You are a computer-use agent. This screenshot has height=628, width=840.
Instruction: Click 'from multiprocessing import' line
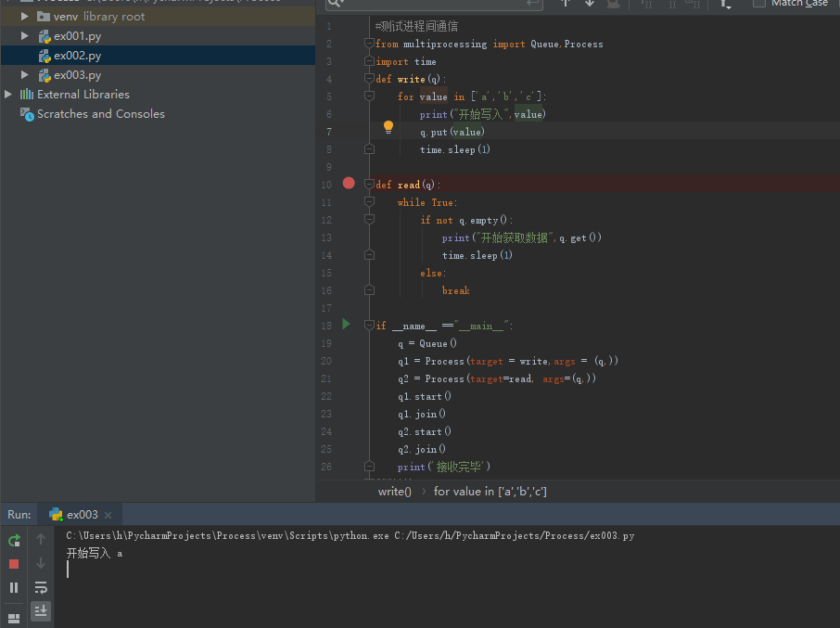point(490,44)
